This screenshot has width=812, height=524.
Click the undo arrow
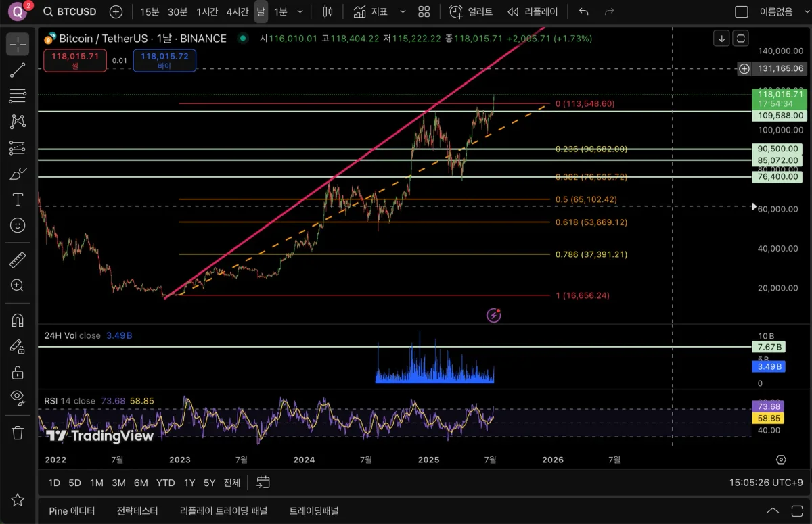(584, 11)
